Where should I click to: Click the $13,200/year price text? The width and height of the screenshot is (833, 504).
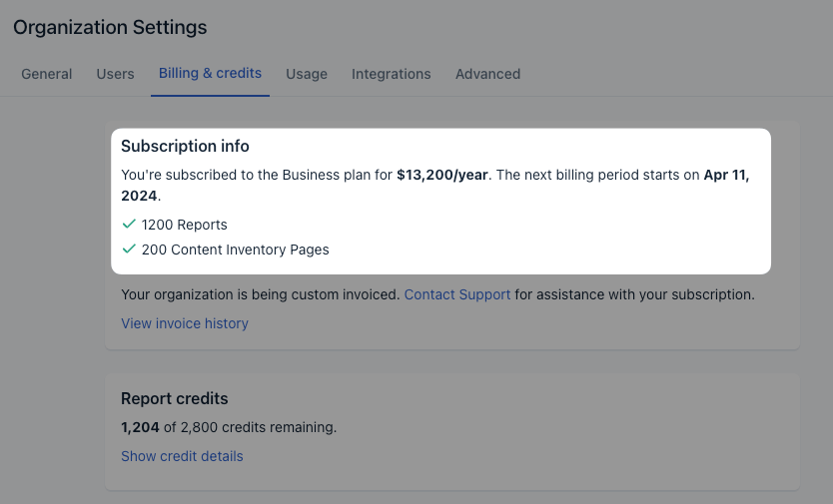442,175
